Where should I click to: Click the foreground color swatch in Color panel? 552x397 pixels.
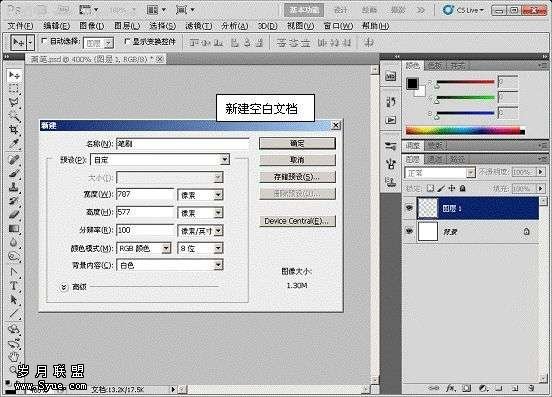click(412, 83)
